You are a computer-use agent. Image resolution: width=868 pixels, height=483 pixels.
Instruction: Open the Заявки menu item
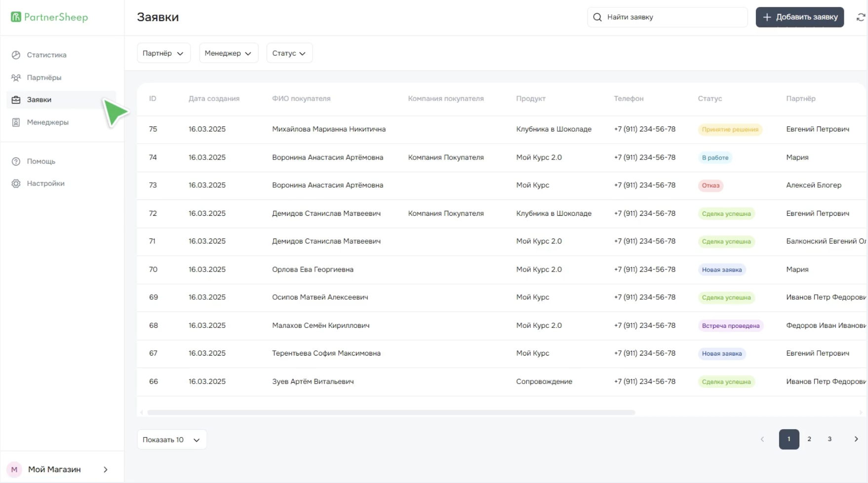pyautogui.click(x=39, y=100)
